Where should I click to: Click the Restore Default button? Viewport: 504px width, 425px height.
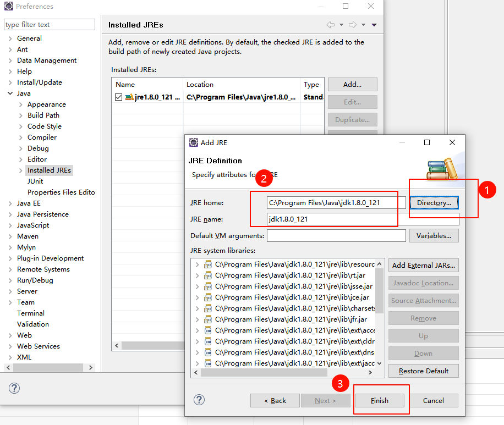pyautogui.click(x=423, y=371)
